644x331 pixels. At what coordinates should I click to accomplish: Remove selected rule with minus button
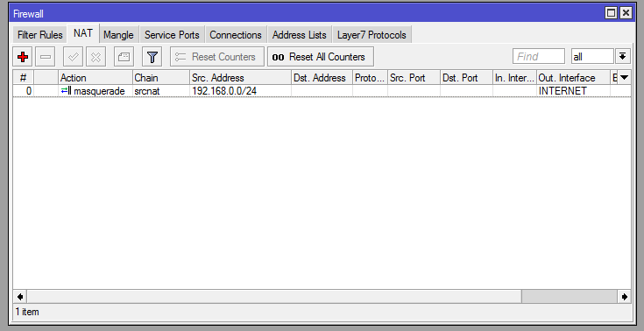tap(46, 57)
